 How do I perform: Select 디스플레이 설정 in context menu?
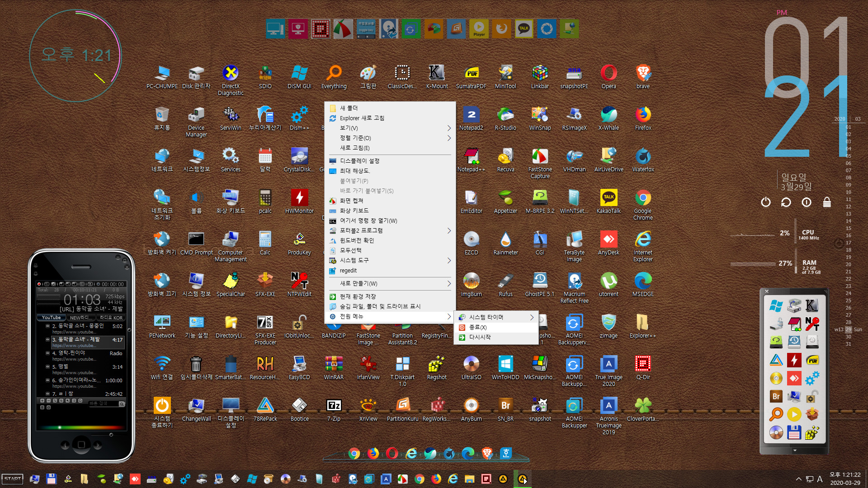(x=390, y=161)
